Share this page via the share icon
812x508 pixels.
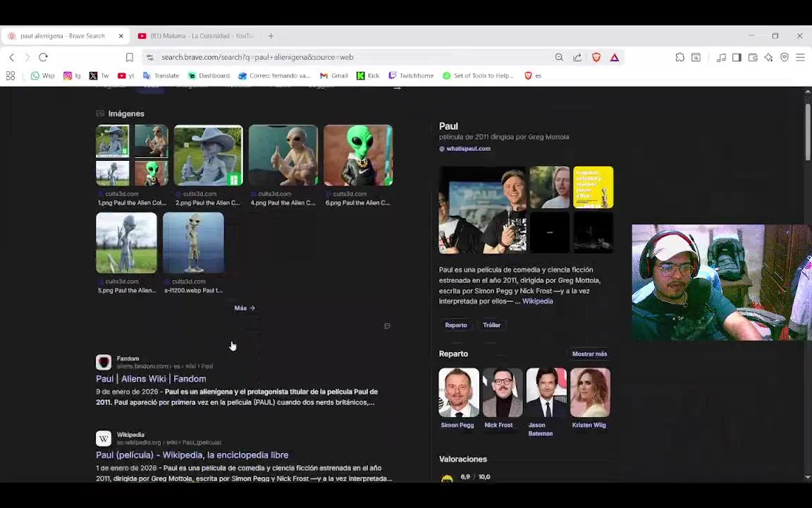click(577, 57)
